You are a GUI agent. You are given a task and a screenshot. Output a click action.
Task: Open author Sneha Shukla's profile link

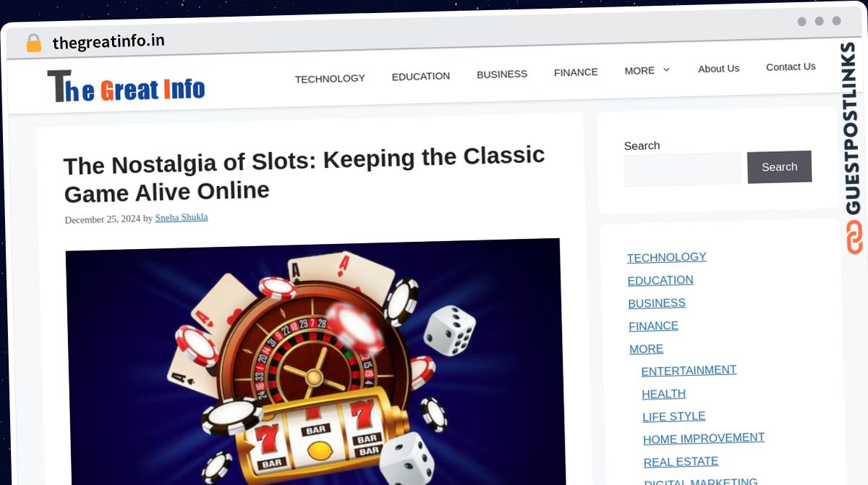tap(182, 217)
